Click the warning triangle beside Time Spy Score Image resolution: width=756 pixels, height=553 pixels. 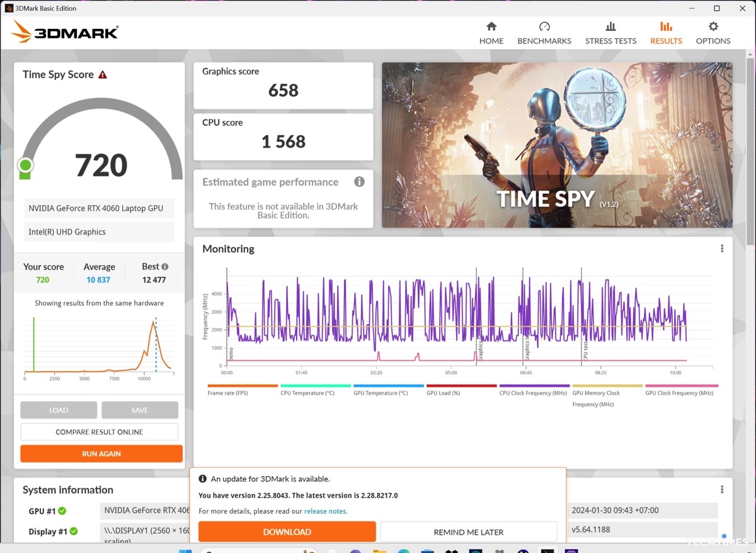click(103, 74)
